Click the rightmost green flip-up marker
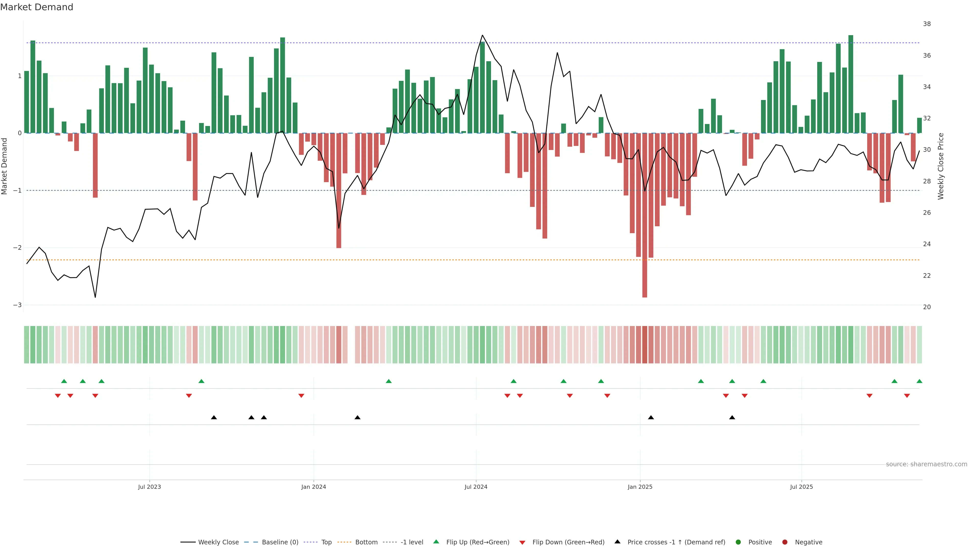 point(919,381)
